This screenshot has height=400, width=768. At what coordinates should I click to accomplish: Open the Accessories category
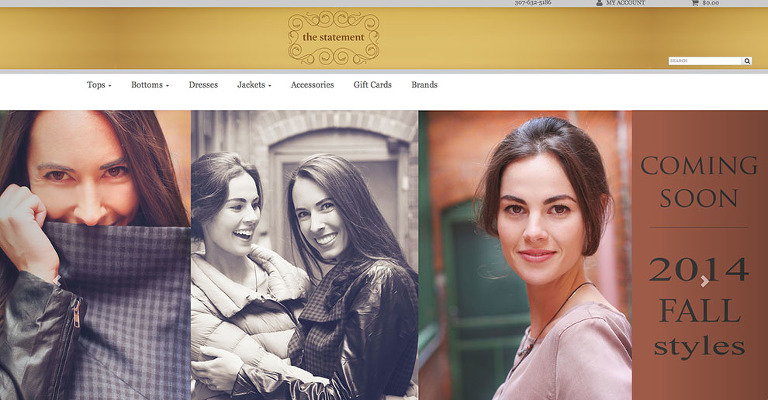pos(312,85)
